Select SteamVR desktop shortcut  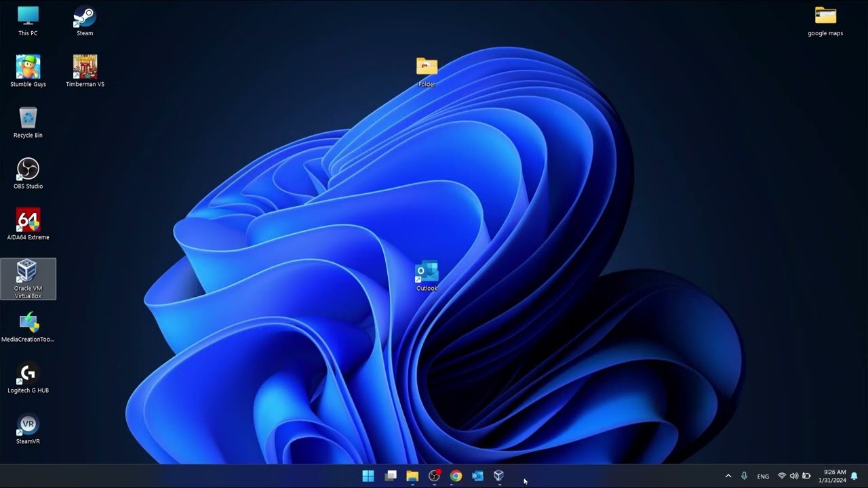[28, 428]
